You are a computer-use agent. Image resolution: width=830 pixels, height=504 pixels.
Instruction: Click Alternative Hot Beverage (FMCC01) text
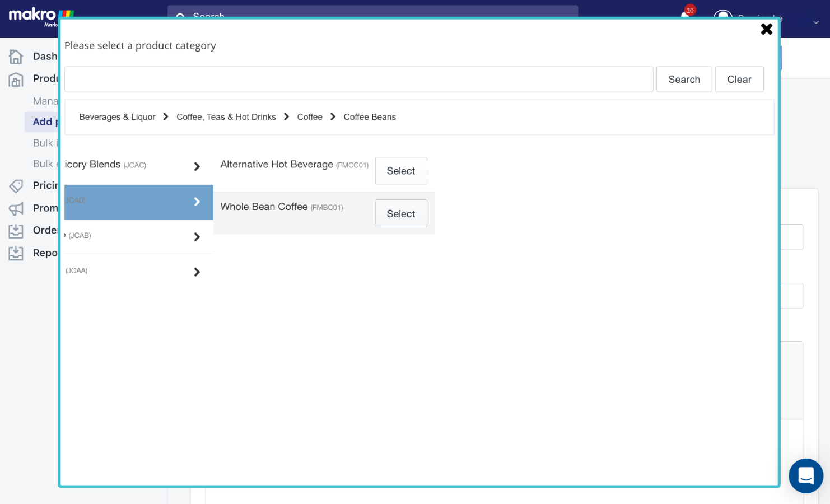294,165
